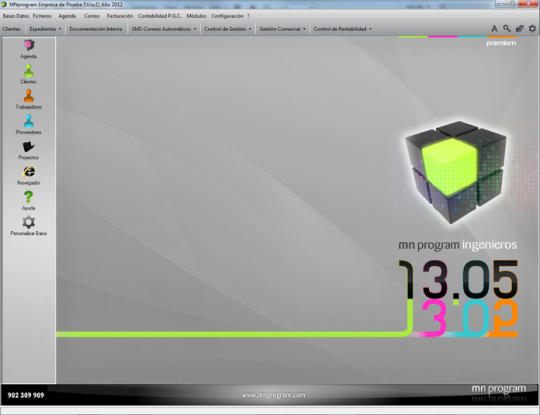This screenshot has width=540, height=415.
Task: Open the ? help menu
Action: (x=248, y=16)
